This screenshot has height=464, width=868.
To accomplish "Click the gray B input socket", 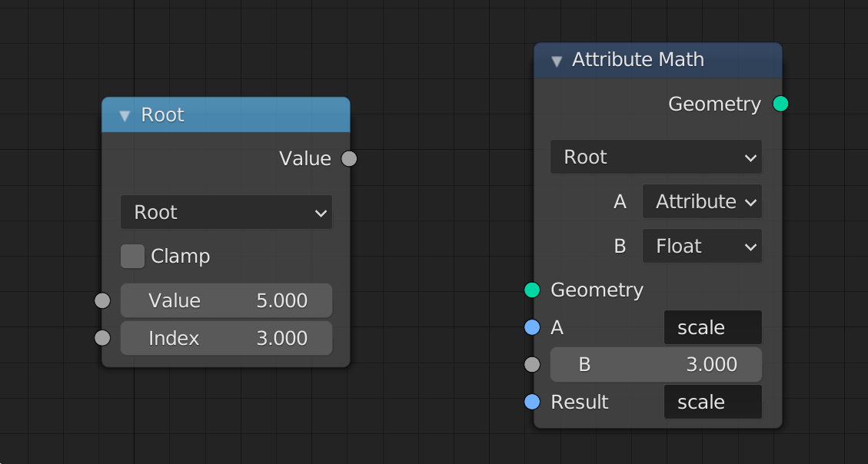I will pyautogui.click(x=532, y=364).
